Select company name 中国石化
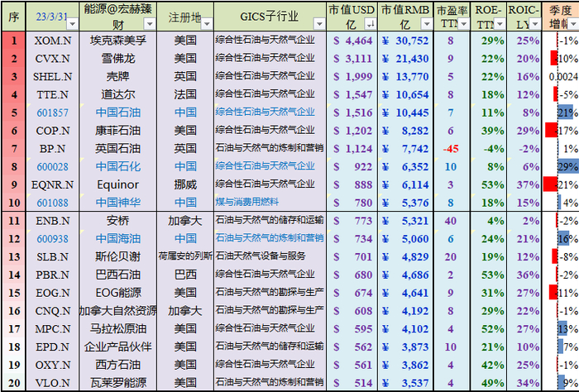This screenshot has height=392, width=579. (x=117, y=167)
